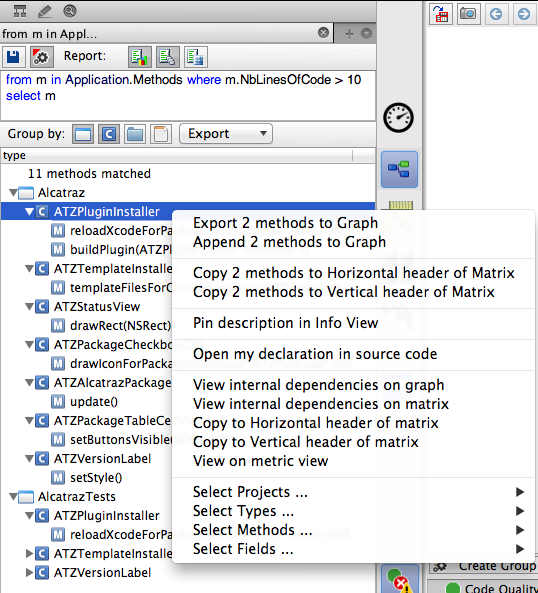Click the second Report icon with magnifier
This screenshot has width=538, height=593.
(x=167, y=57)
